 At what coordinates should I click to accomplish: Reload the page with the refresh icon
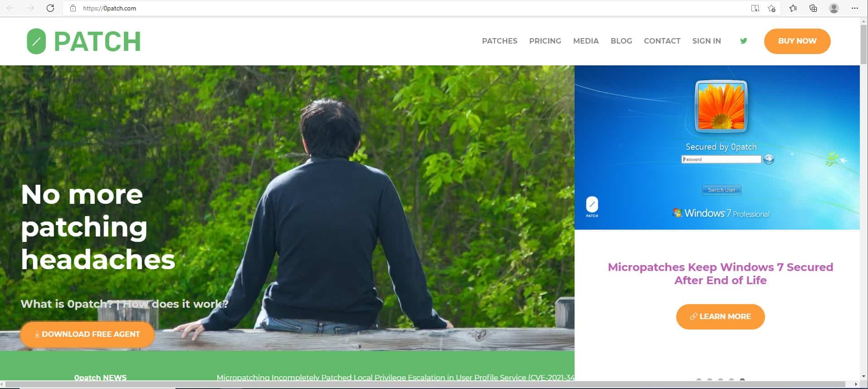pyautogui.click(x=50, y=8)
